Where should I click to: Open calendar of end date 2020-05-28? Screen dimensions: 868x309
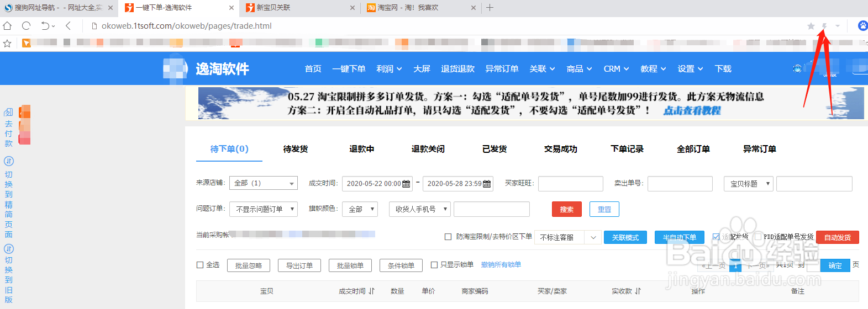coord(487,184)
